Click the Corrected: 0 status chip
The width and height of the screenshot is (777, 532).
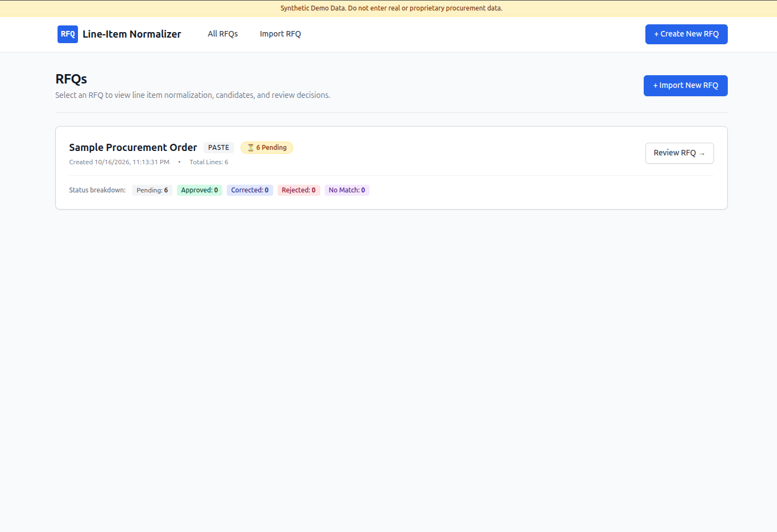(x=250, y=190)
